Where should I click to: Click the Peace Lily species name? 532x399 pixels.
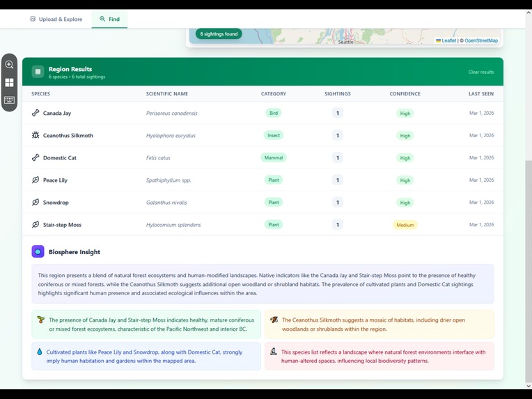coord(55,180)
